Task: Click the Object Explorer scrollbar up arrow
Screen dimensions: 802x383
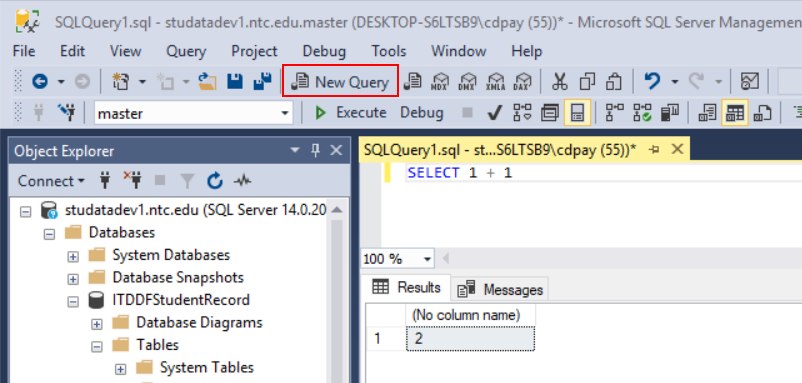Action: 337,210
